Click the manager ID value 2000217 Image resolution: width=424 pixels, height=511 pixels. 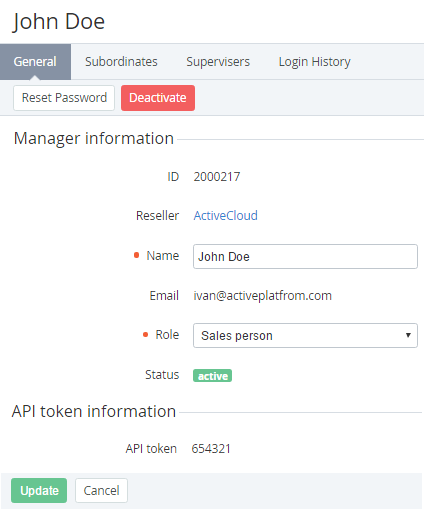tap(217, 177)
